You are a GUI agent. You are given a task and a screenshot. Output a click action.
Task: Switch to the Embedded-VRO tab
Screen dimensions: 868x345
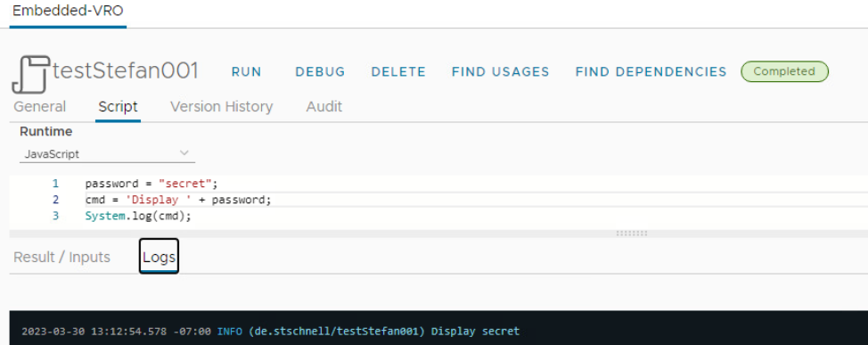68,12
